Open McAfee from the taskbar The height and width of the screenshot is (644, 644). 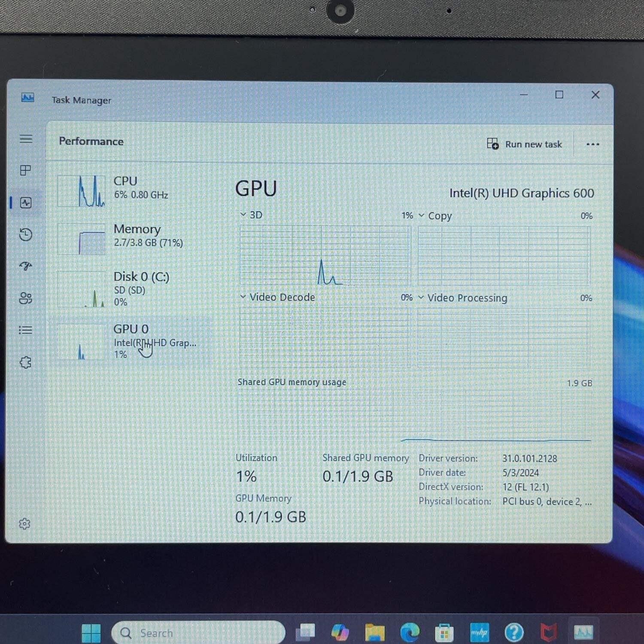coord(549,632)
